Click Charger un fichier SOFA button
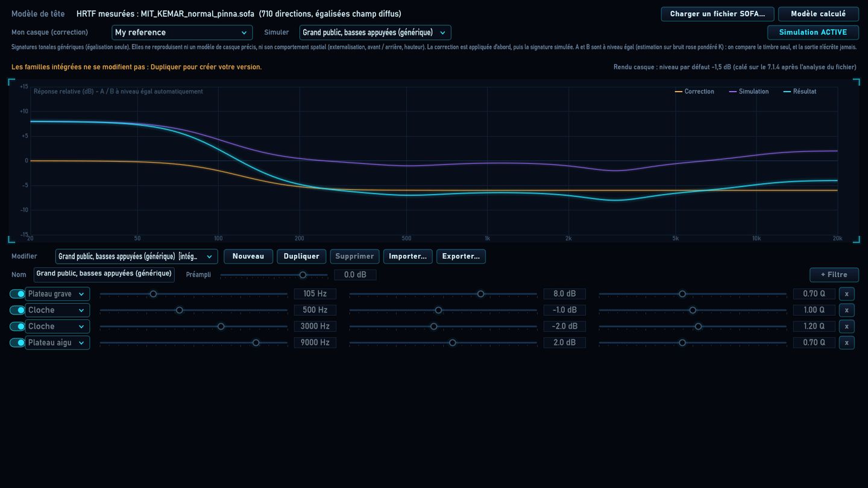The width and height of the screenshot is (868, 488). [x=717, y=14]
